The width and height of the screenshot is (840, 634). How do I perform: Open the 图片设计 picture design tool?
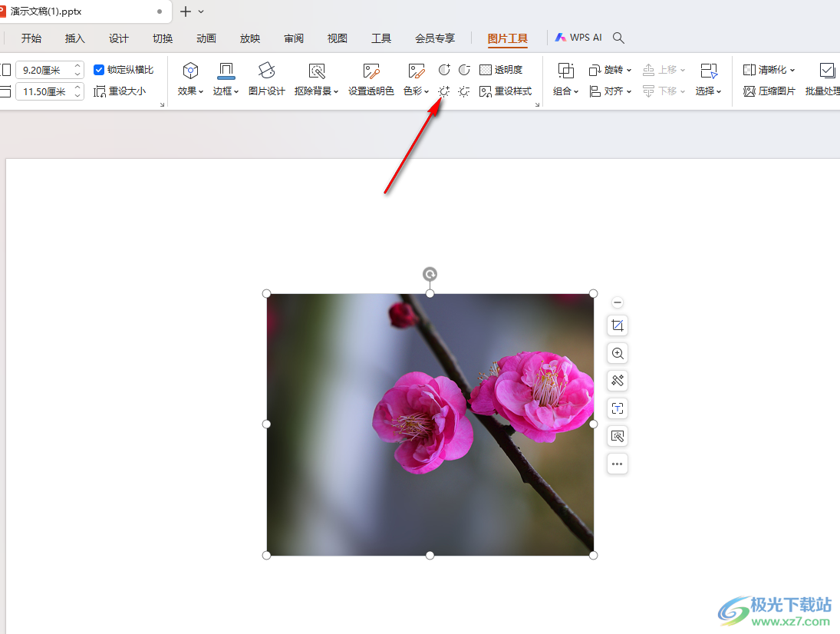coord(267,79)
